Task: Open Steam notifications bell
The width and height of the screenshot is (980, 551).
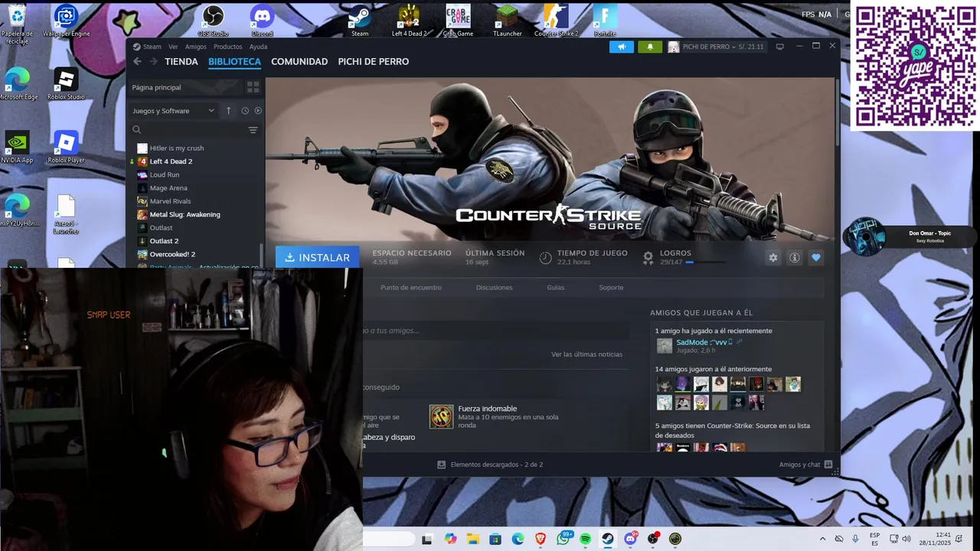Action: [650, 47]
